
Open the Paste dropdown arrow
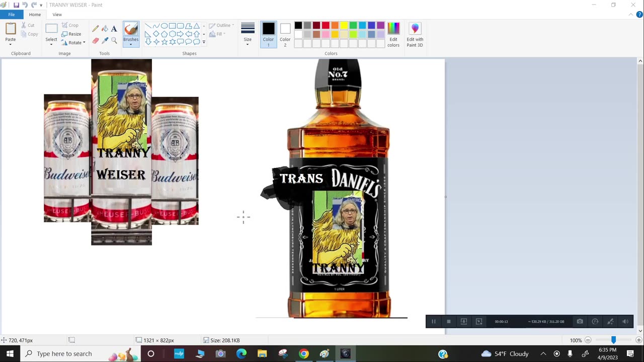(11, 44)
